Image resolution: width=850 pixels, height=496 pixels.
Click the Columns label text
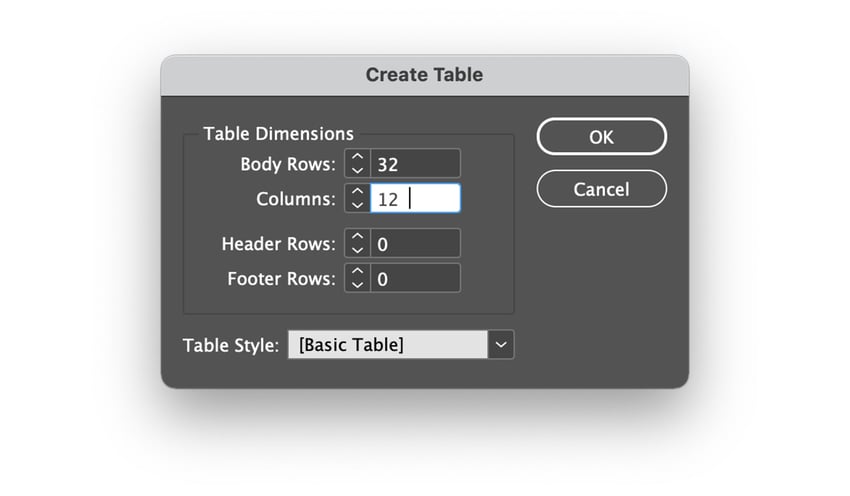tap(296, 199)
